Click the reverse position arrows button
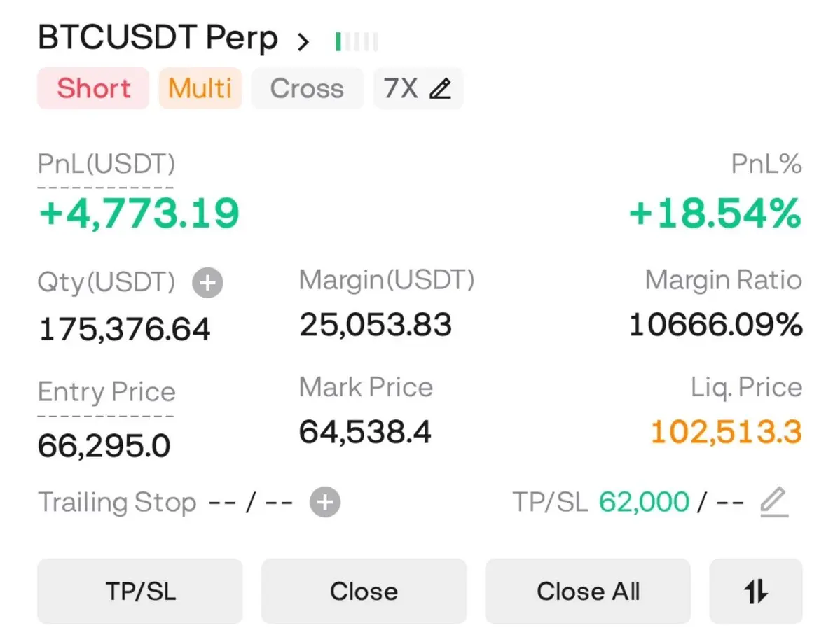Screen dimensions: 840x642 click(x=756, y=591)
